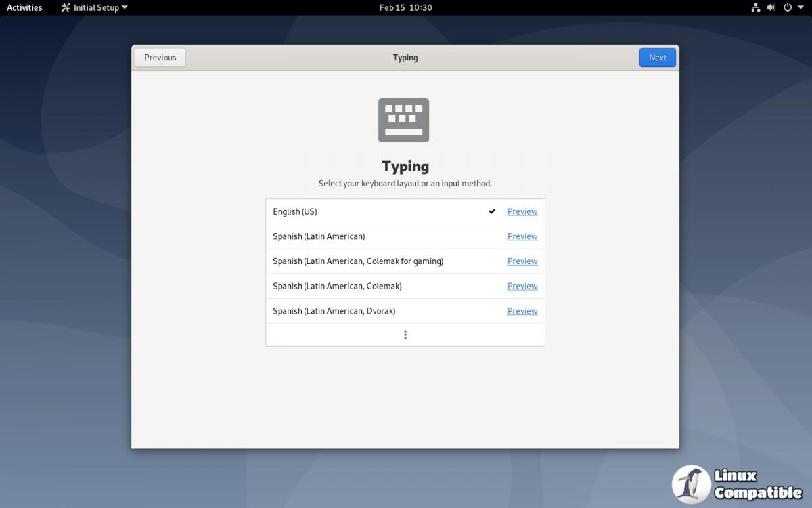Open the clock and calendar menu

405,8
